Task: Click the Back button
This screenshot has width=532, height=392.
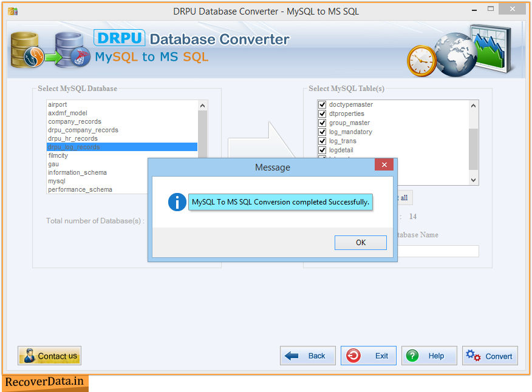Action: 308,356
